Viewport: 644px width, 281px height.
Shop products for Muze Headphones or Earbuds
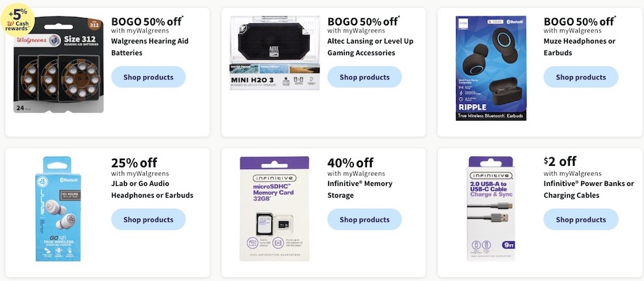click(581, 77)
